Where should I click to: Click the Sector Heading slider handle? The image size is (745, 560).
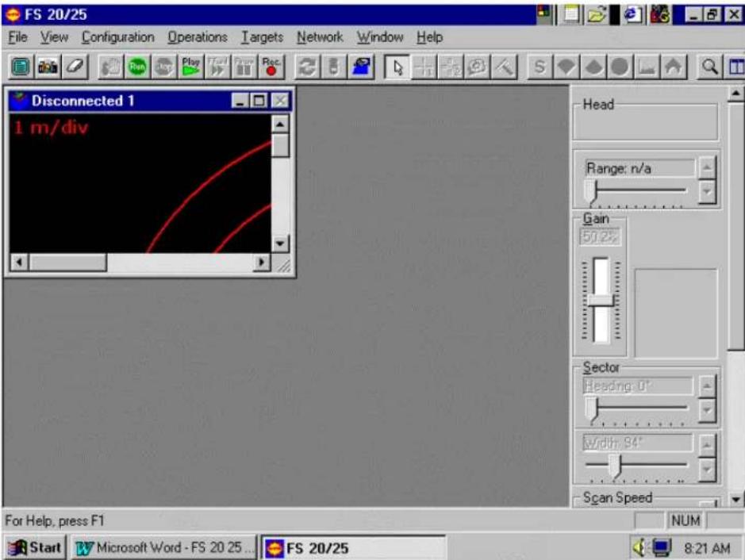pyautogui.click(x=591, y=409)
